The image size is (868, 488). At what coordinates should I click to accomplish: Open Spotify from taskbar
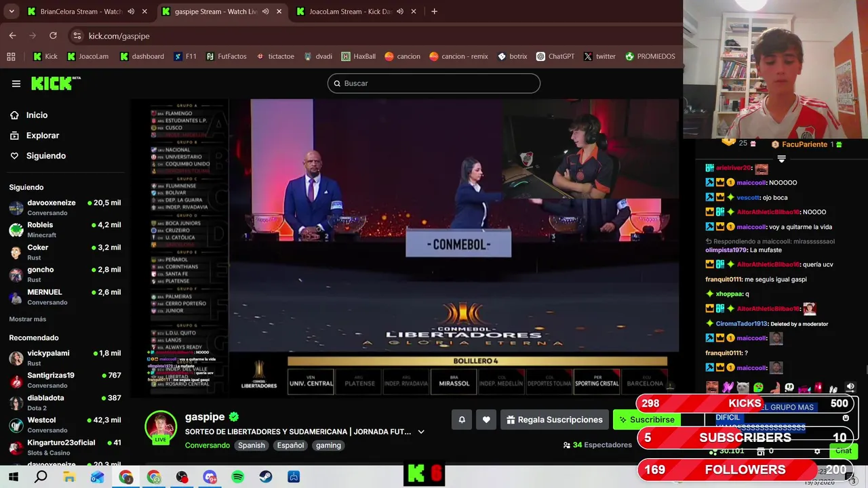coord(237,477)
